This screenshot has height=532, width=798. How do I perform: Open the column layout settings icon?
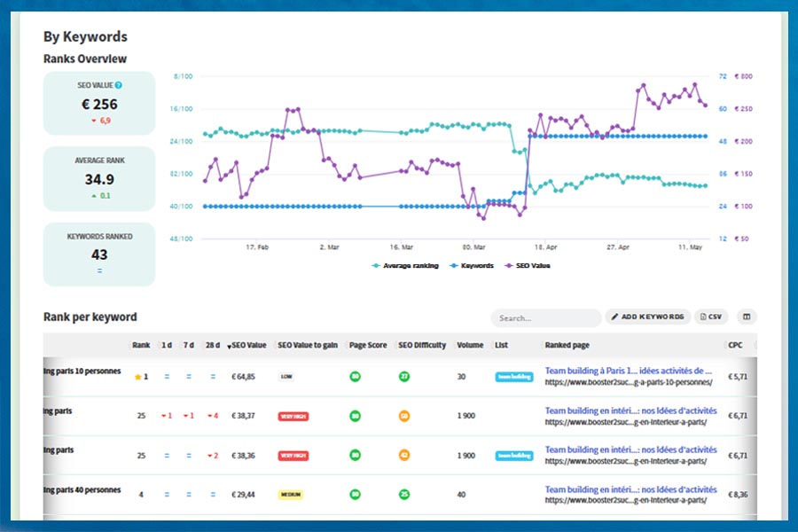[x=747, y=317]
